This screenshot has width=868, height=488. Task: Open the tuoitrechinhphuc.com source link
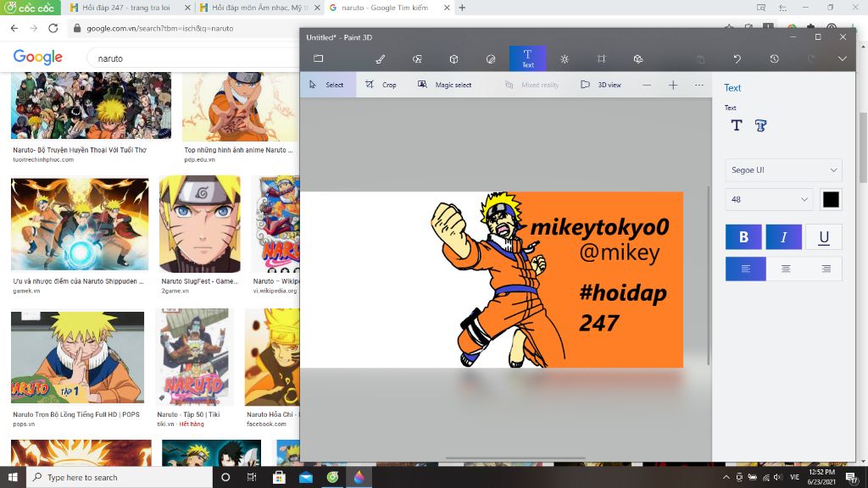tap(43, 159)
